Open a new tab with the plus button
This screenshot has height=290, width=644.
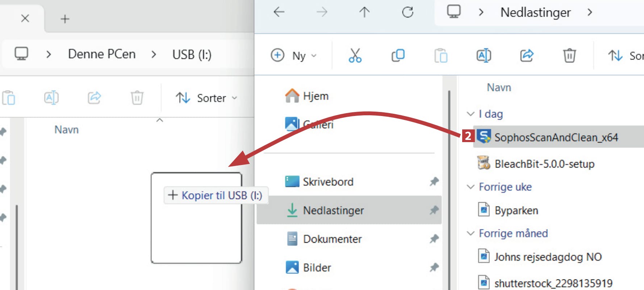pos(65,19)
